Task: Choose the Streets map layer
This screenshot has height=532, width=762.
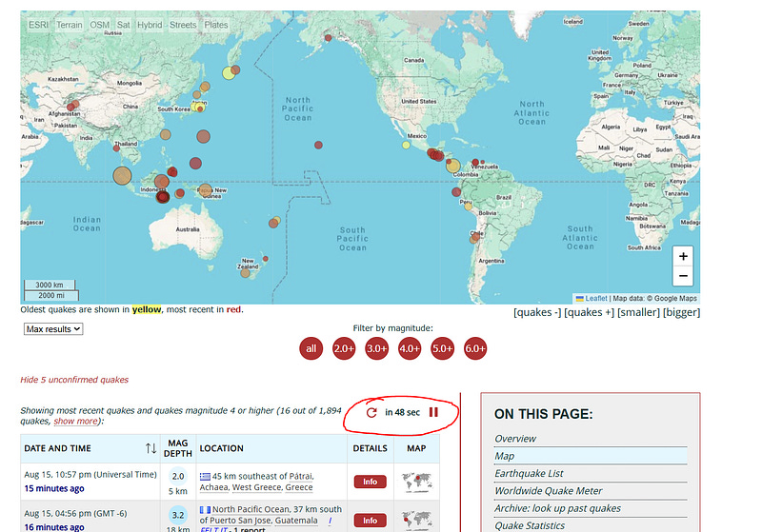Action: [183, 25]
